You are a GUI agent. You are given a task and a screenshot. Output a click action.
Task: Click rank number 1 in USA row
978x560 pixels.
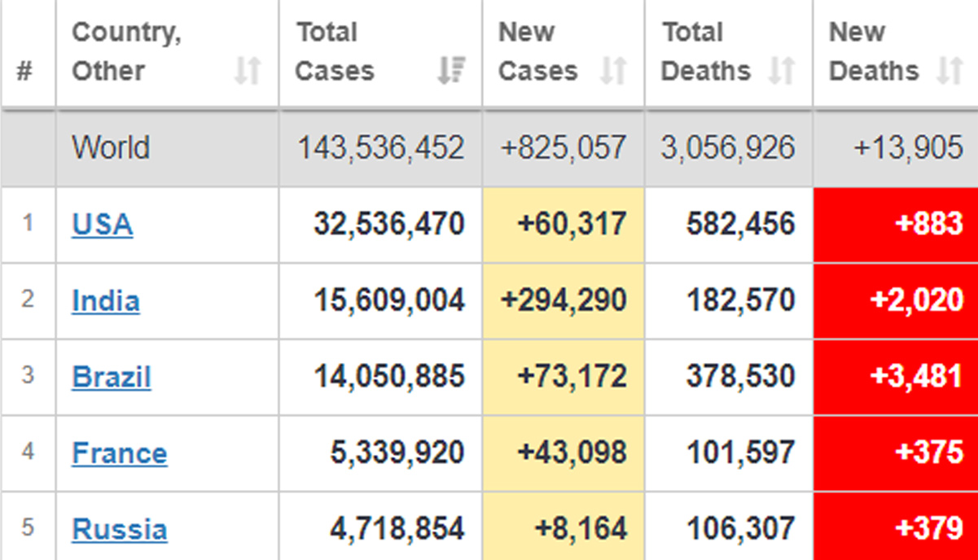click(x=28, y=223)
